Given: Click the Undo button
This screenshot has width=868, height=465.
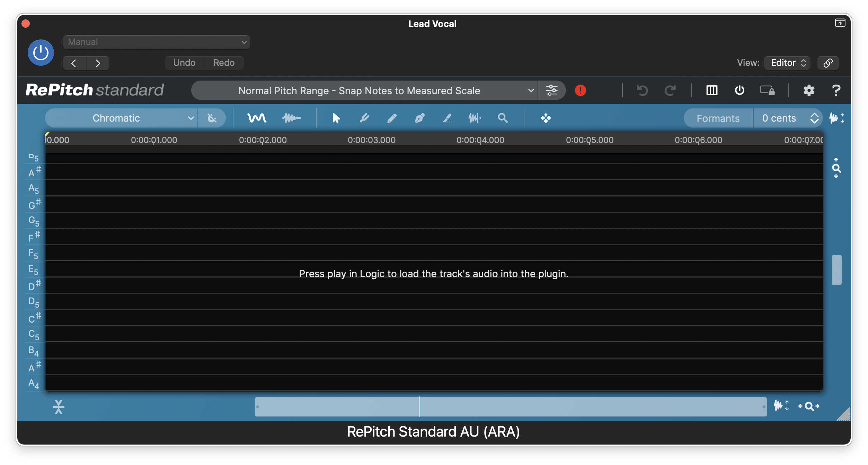Looking at the screenshot, I should (184, 63).
